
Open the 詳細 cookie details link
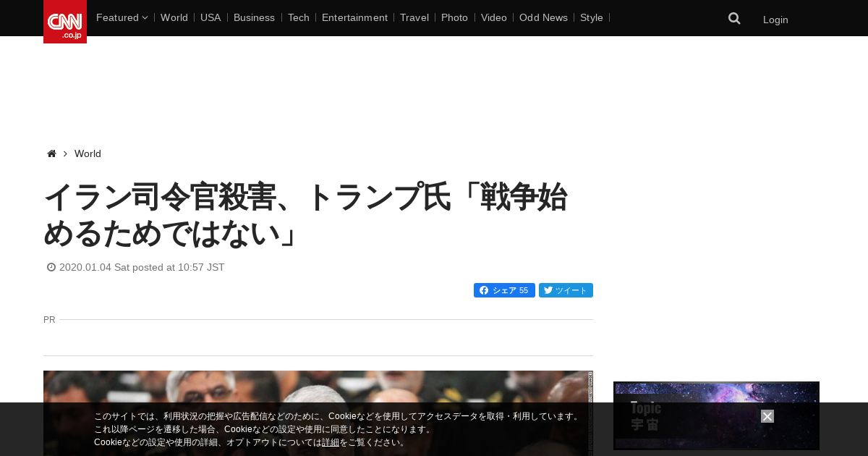point(331,442)
